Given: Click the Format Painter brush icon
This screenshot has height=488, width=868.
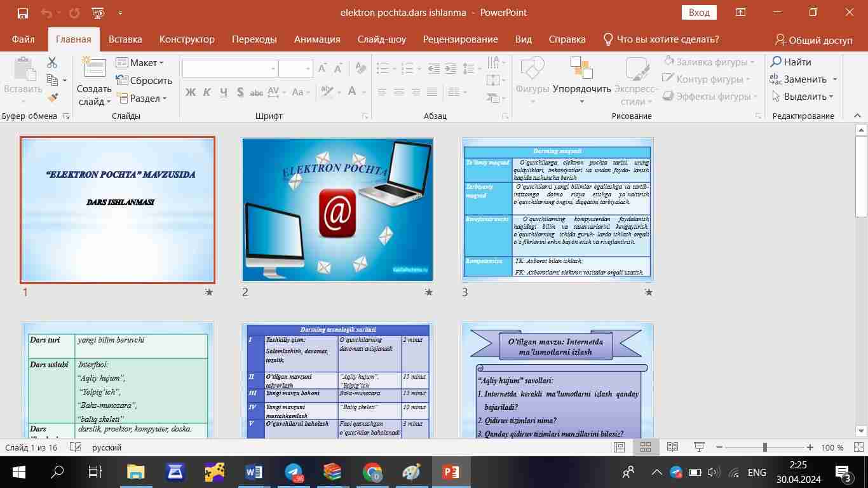Looking at the screenshot, I should pos(53,98).
